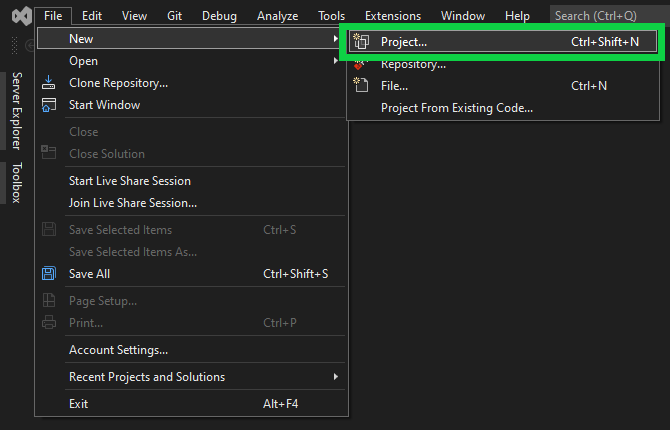Screen dimensions: 670x430
Task: Expand the New submenu arrow
Action: point(336,39)
